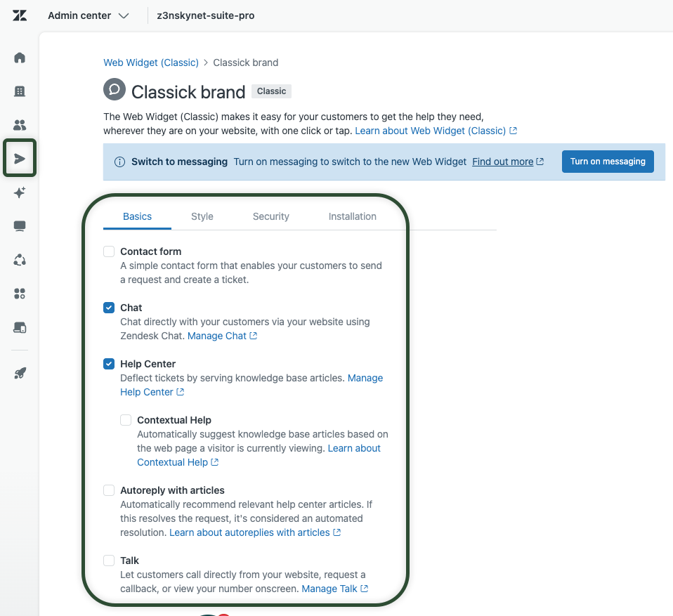Viewport: 673px width, 616px height.
Task: Click the info icon in messaging banner
Action: tap(119, 162)
